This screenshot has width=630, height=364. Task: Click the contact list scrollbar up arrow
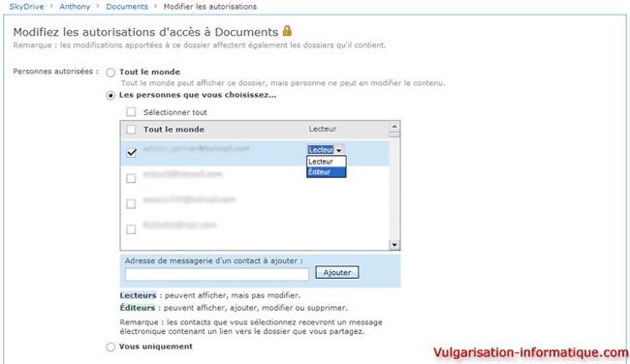tap(394, 127)
